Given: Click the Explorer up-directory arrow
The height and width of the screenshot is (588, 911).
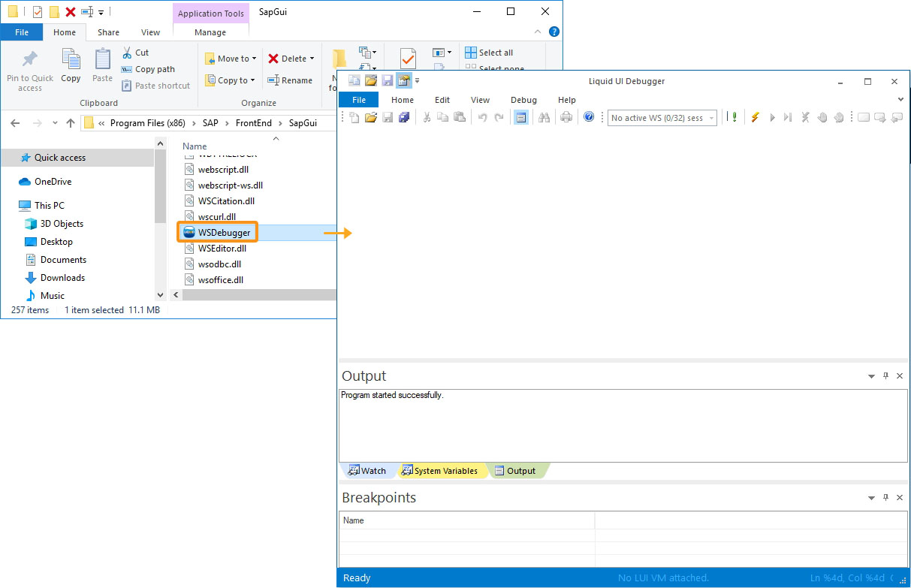Looking at the screenshot, I should coord(71,123).
